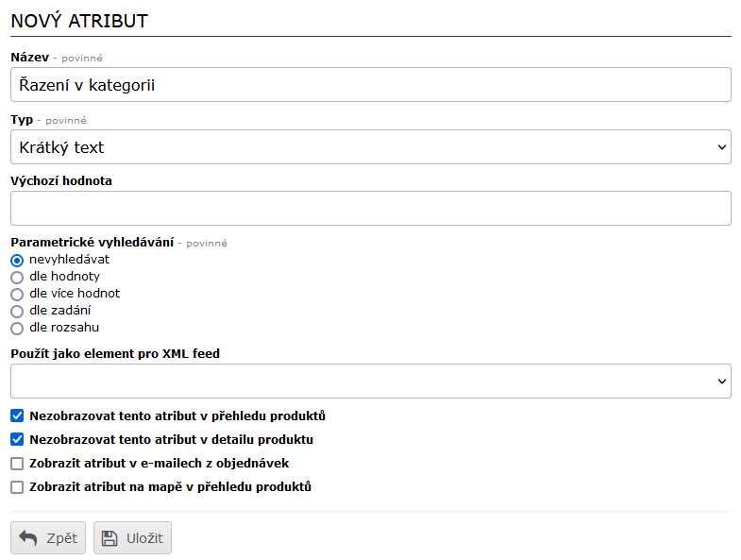This screenshot has width=741, height=560.
Task: Choose "dle více hodnot" search option
Action: (x=17, y=294)
